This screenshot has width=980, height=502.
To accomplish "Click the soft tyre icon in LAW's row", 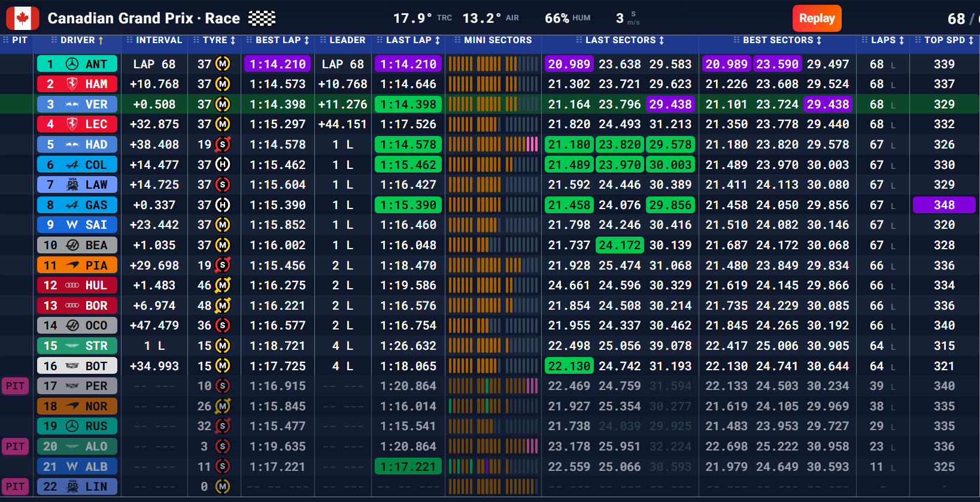I will click(223, 185).
